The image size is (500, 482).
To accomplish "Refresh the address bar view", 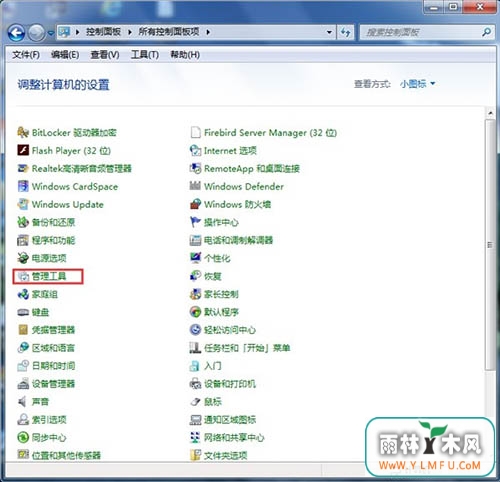I will (x=345, y=32).
